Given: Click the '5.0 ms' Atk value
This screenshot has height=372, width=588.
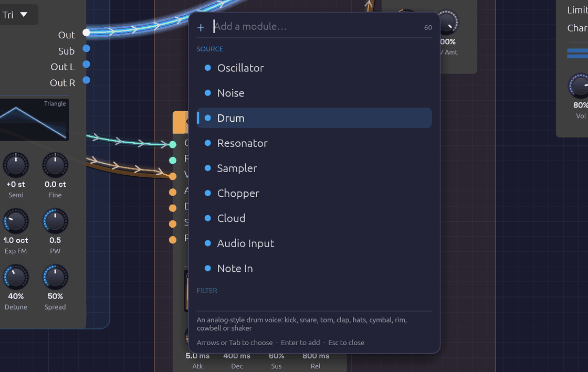Looking at the screenshot, I should point(197,356).
